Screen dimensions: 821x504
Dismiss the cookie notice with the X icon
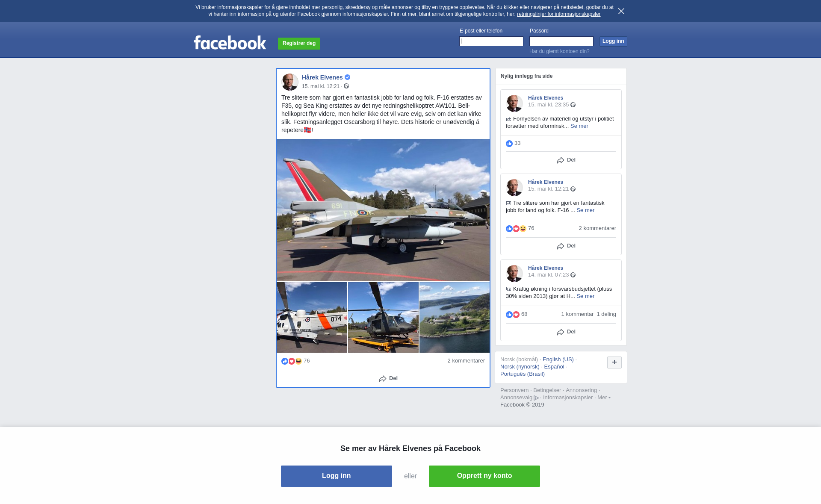pos(621,11)
